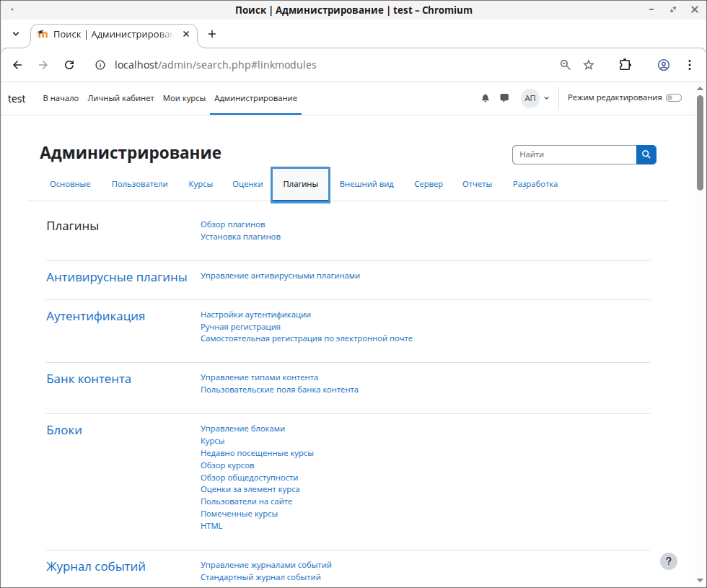Open the Chromium profile avatar icon
Image resolution: width=707 pixels, height=588 pixels.
pos(663,65)
